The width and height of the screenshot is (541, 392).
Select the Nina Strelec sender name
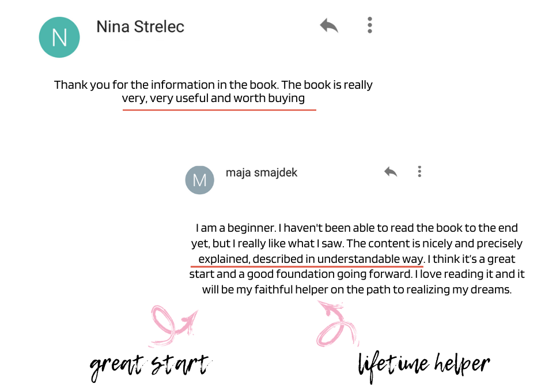(x=140, y=27)
